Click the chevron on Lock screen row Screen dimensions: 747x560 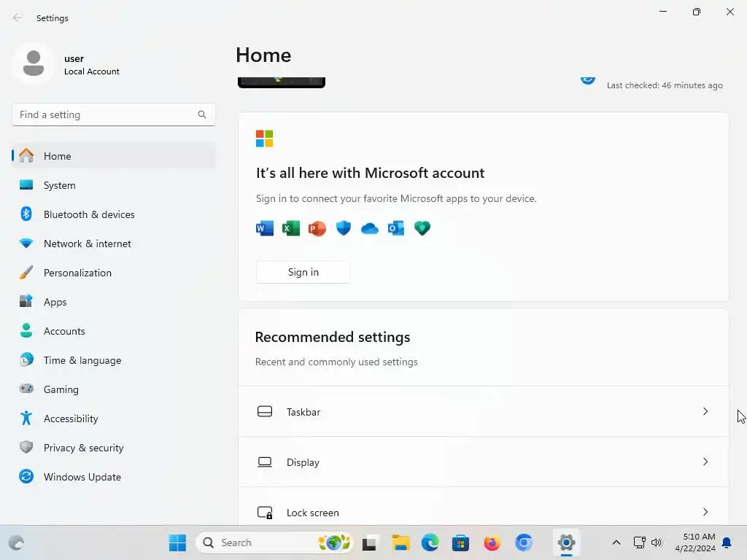pos(705,513)
